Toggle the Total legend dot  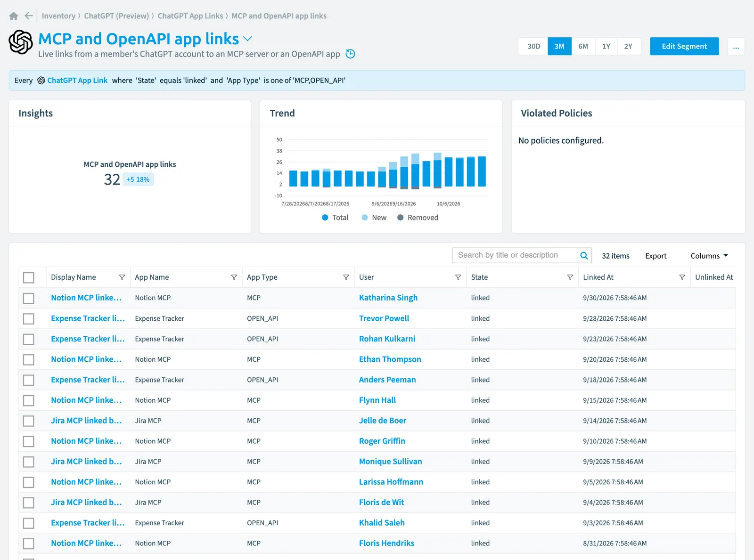click(x=325, y=218)
